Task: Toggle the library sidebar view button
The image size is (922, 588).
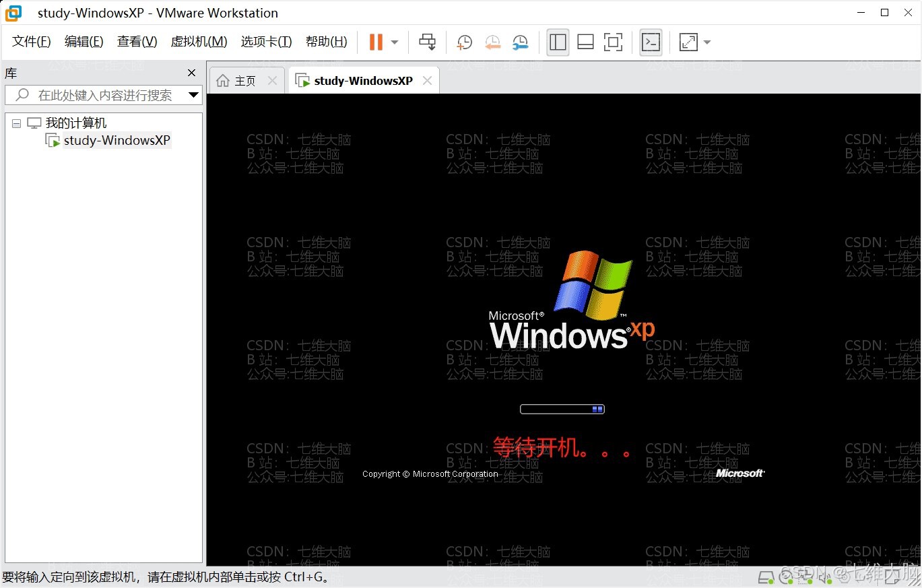Action: pos(558,42)
